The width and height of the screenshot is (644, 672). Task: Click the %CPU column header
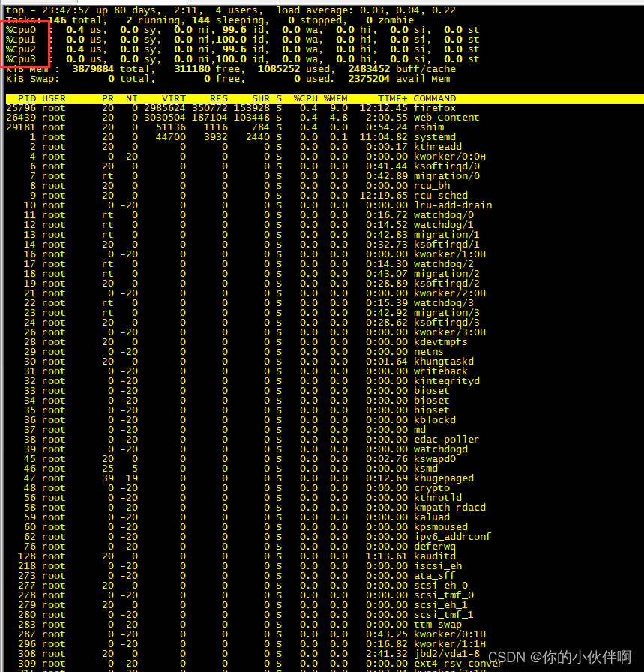pos(305,98)
